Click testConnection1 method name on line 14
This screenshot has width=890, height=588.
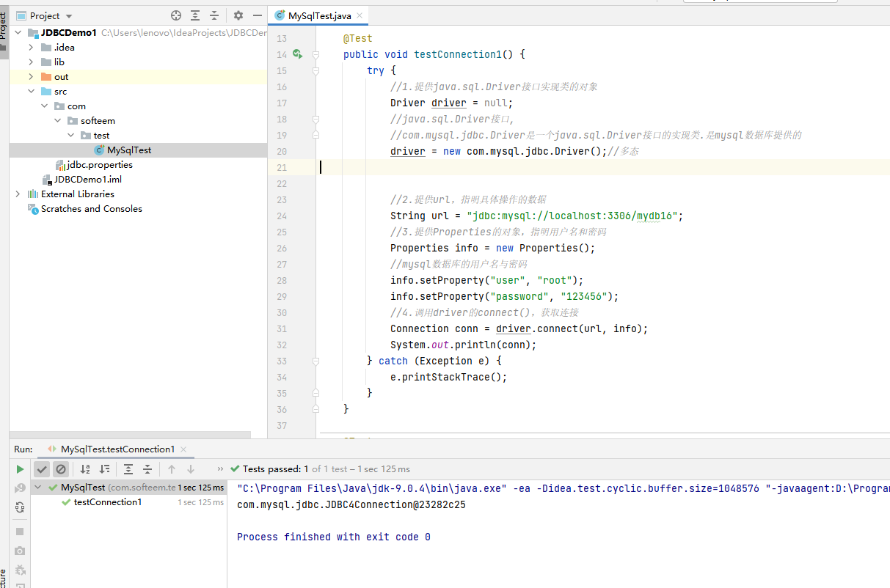click(x=458, y=54)
